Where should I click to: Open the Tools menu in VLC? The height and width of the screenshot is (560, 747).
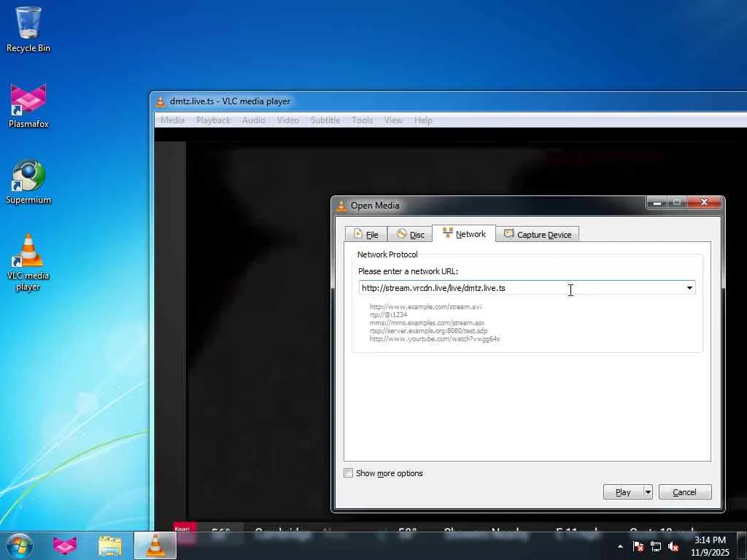click(362, 120)
